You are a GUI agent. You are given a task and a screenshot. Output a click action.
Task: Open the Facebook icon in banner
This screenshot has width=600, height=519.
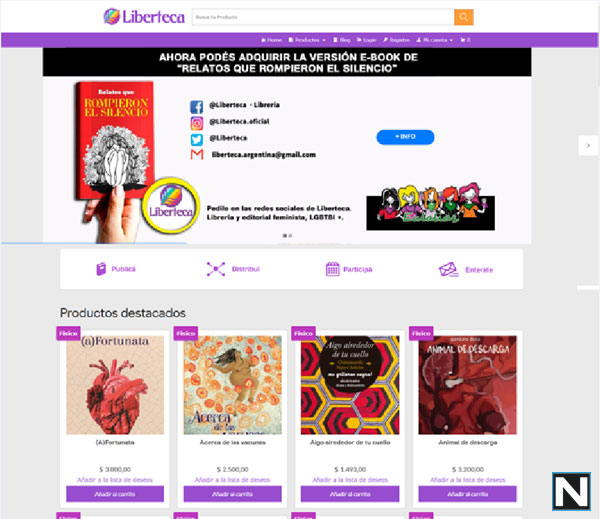tap(197, 106)
